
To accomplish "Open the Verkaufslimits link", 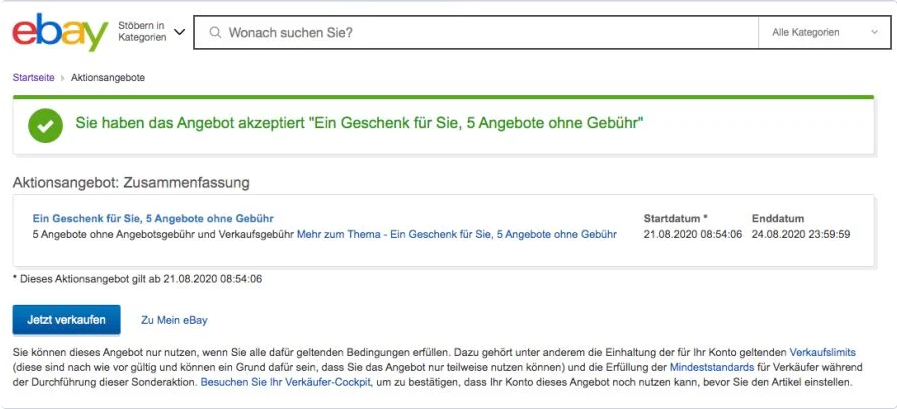I will [822, 352].
